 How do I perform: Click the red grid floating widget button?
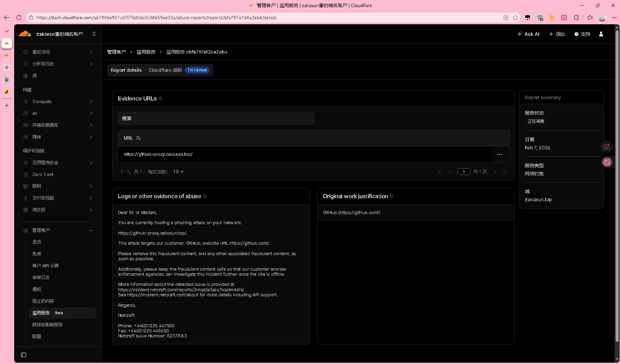[x=607, y=147]
